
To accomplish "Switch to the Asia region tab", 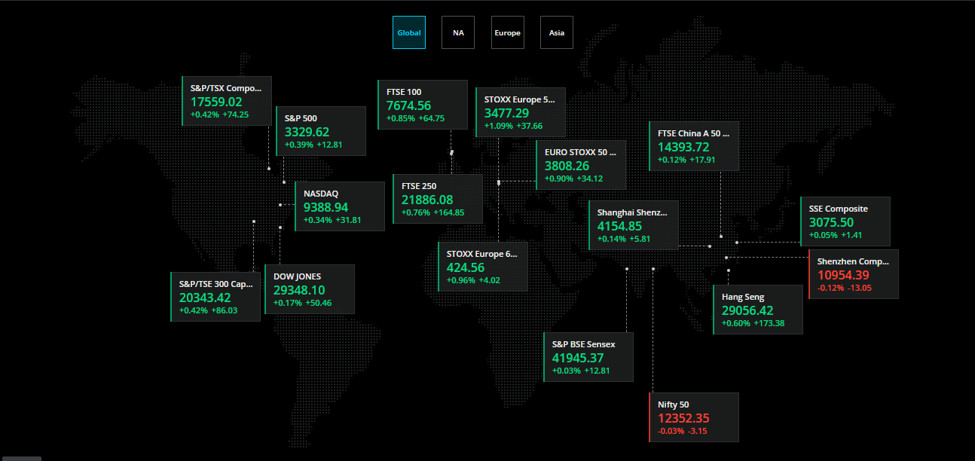I will click(x=557, y=32).
